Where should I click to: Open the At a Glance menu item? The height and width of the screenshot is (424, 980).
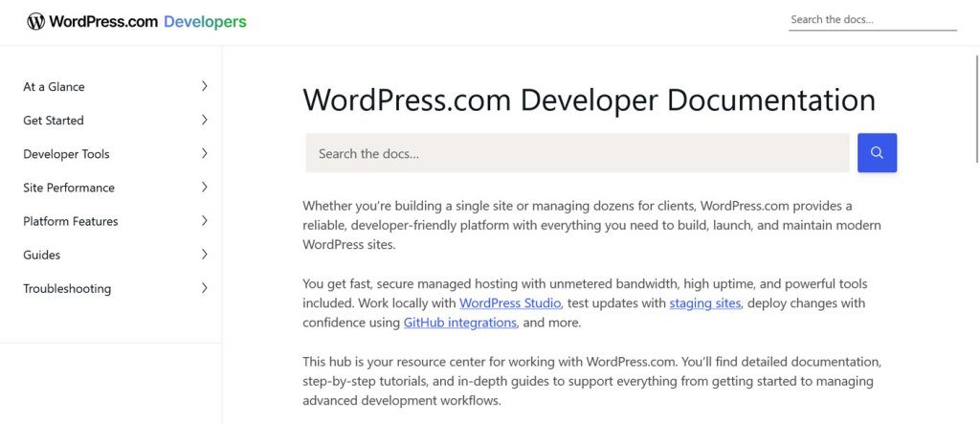(x=54, y=87)
